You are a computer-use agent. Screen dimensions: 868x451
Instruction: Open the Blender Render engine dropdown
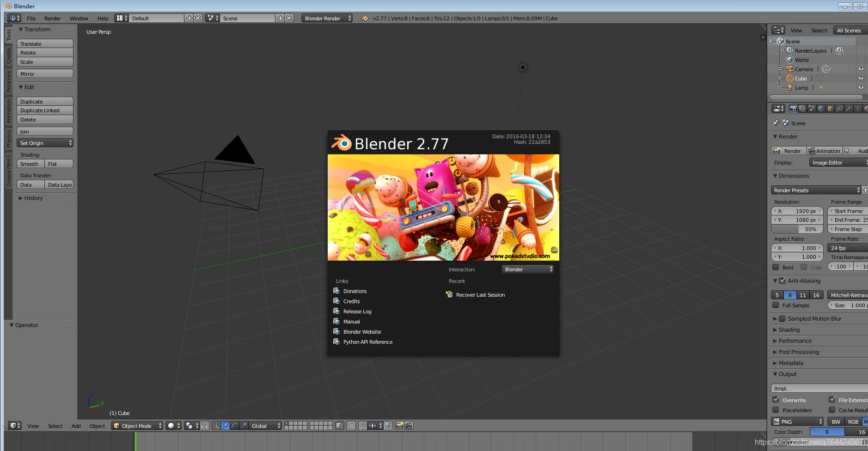tap(327, 18)
